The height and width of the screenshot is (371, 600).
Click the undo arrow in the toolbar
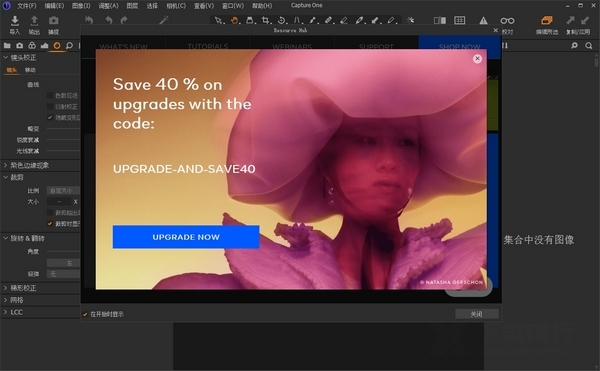109,20
